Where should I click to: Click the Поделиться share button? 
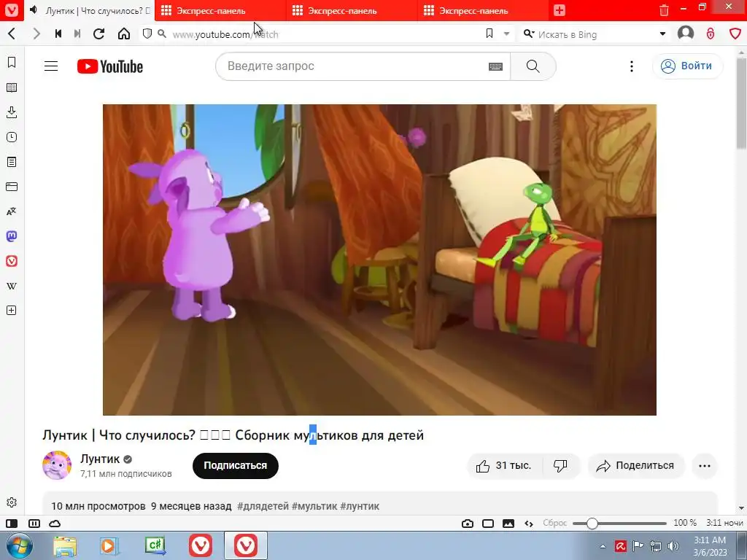point(635,466)
